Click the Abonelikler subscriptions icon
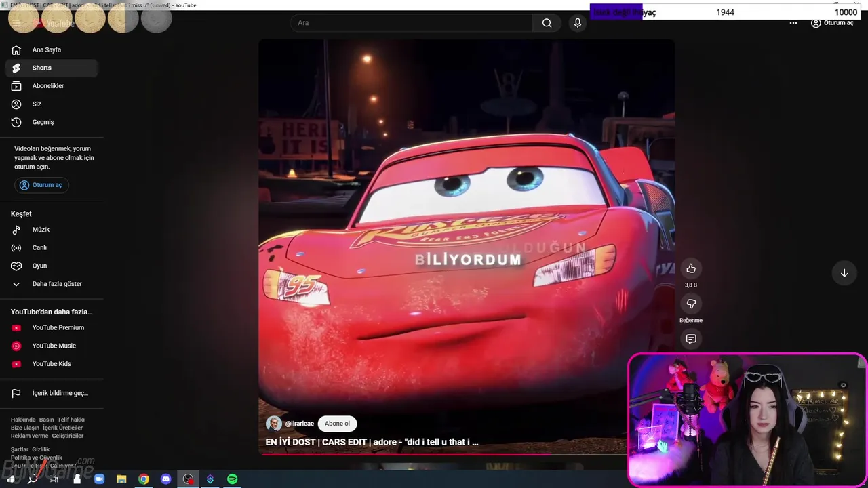This screenshot has width=868, height=488. pos(16,86)
